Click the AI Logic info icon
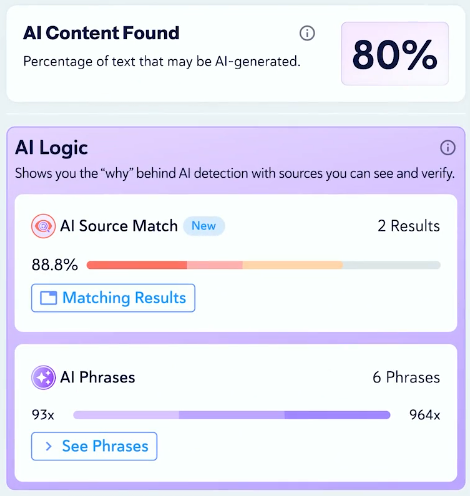This screenshot has width=470, height=496. pyautogui.click(x=447, y=148)
